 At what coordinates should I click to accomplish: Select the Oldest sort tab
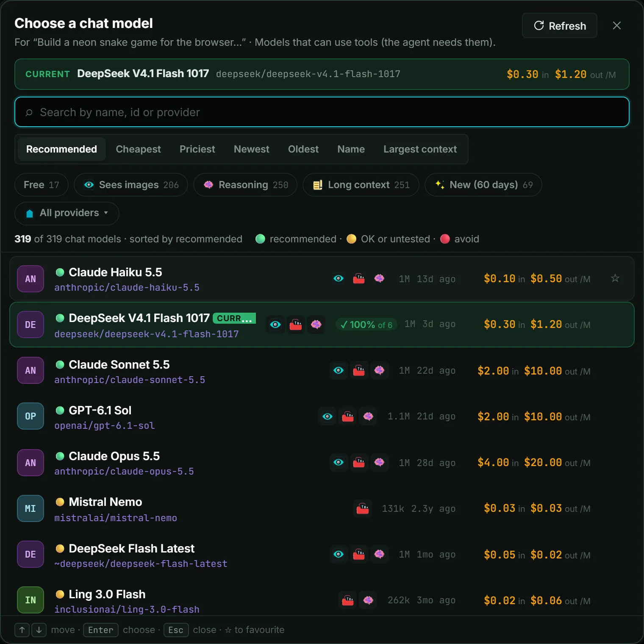coord(303,149)
